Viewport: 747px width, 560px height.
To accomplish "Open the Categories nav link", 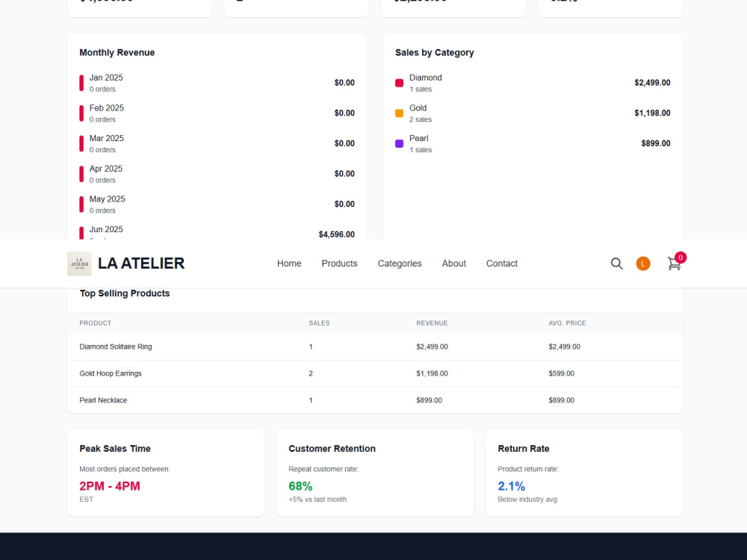I will 400,264.
